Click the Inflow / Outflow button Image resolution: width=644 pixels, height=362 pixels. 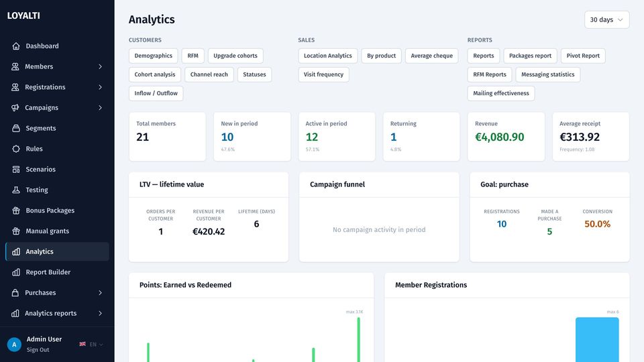[156, 93]
